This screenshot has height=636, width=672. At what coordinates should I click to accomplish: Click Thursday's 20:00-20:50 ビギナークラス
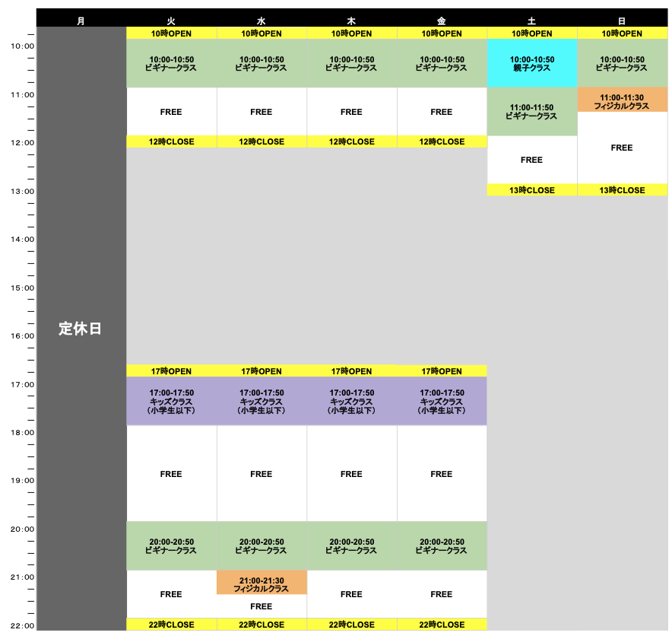[351, 546]
